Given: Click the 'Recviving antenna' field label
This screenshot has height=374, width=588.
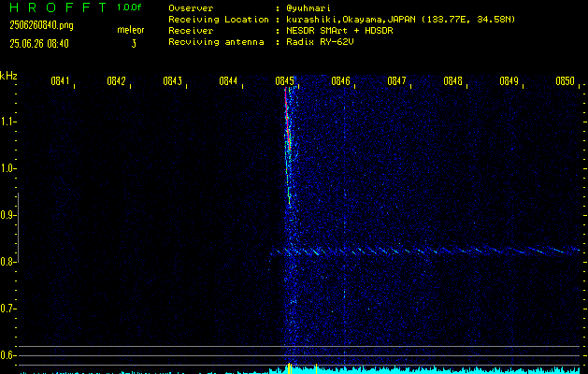Looking at the screenshot, I should pos(216,42).
